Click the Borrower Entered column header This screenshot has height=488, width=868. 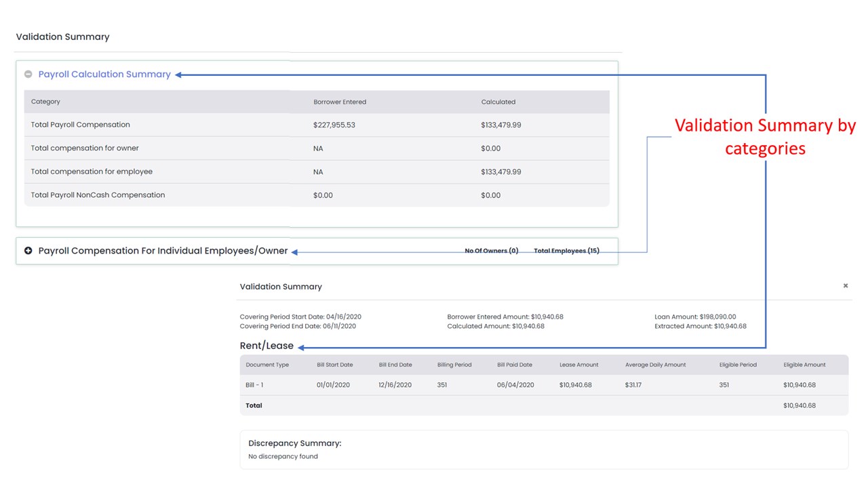pos(340,102)
